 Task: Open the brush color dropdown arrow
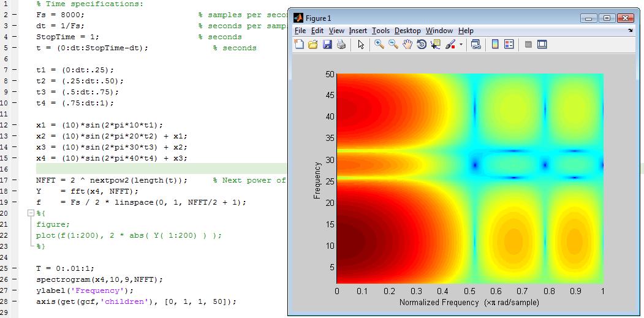coord(461,45)
